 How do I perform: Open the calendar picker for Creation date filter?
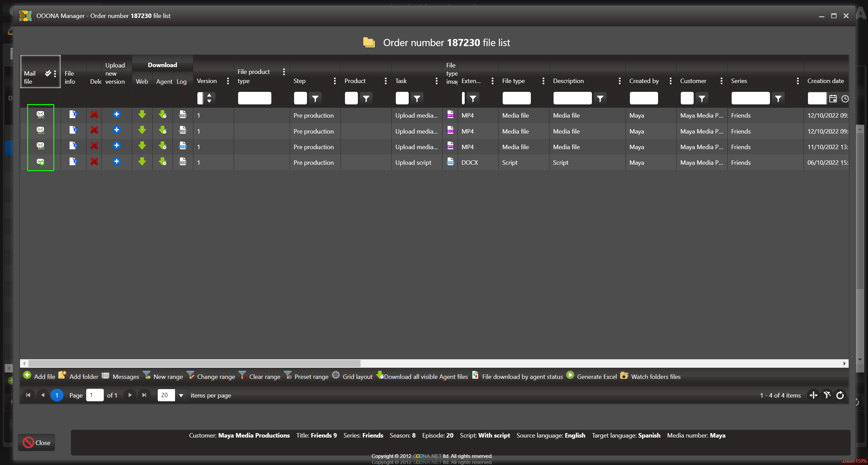833,99
